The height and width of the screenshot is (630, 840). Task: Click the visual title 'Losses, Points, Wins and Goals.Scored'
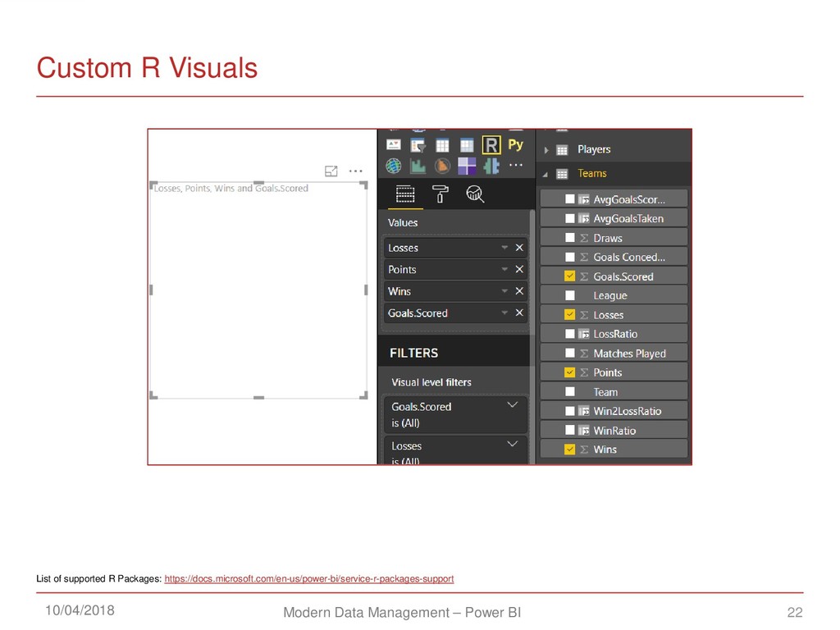231,188
